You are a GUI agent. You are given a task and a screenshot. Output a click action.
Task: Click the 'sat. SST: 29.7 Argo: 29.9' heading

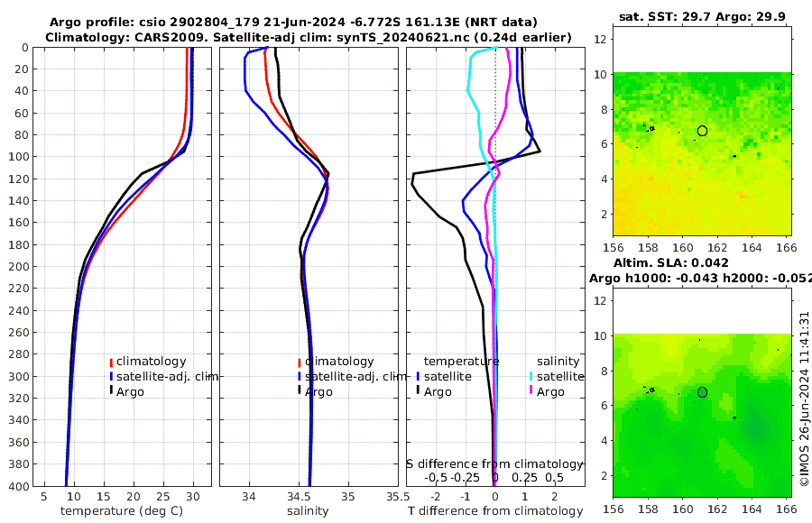click(x=702, y=17)
